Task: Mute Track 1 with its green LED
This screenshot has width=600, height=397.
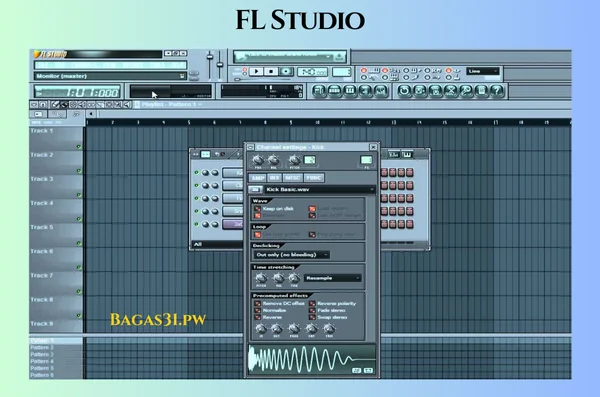Action: (79, 147)
